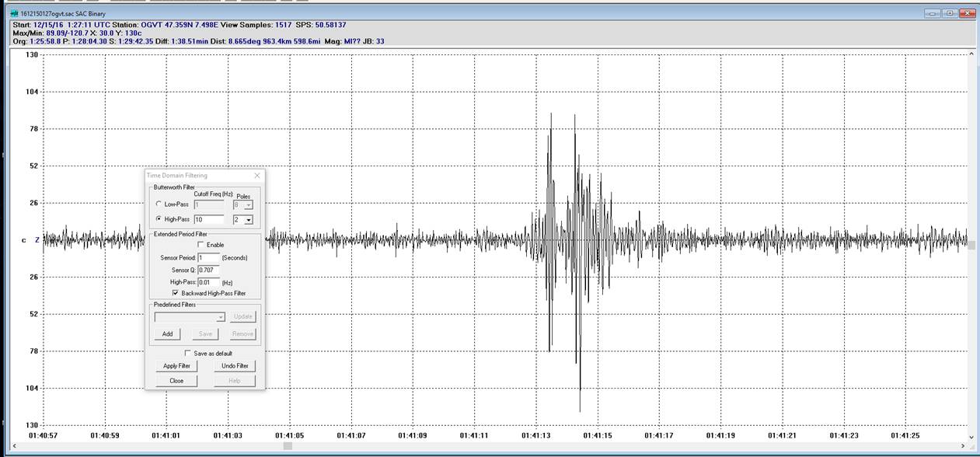980x457 pixels.
Task: Click the High-Pass cutoff frequency field
Action: coord(209,220)
